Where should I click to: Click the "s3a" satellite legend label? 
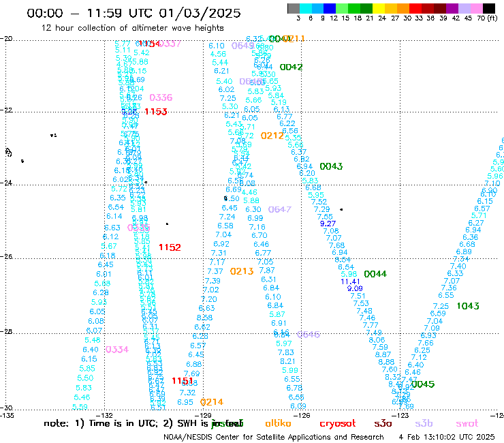click(x=383, y=424)
